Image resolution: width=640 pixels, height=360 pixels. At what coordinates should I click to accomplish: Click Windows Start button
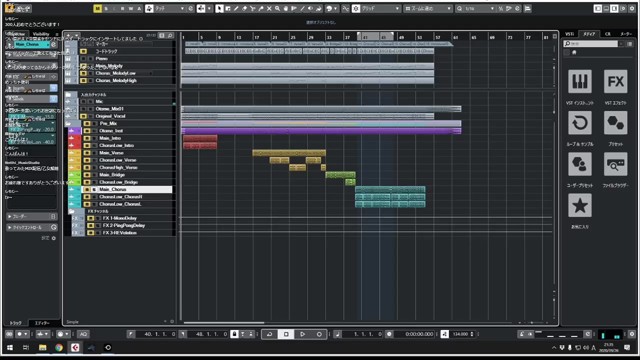pyautogui.click(x=9, y=348)
